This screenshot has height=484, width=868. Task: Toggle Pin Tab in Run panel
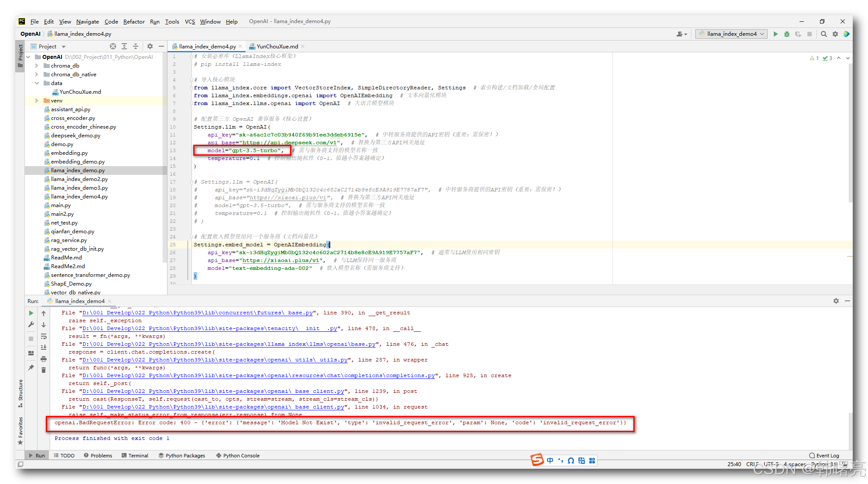tap(31, 368)
